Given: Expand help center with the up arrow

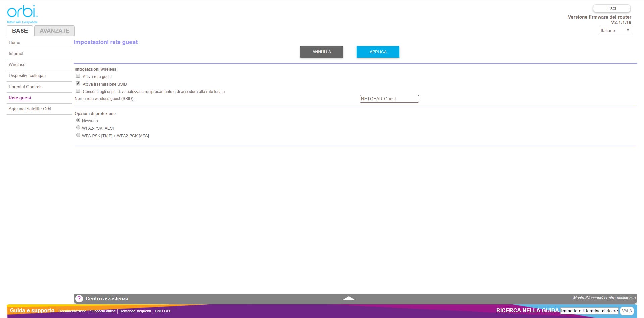Looking at the screenshot, I should [x=348, y=298].
